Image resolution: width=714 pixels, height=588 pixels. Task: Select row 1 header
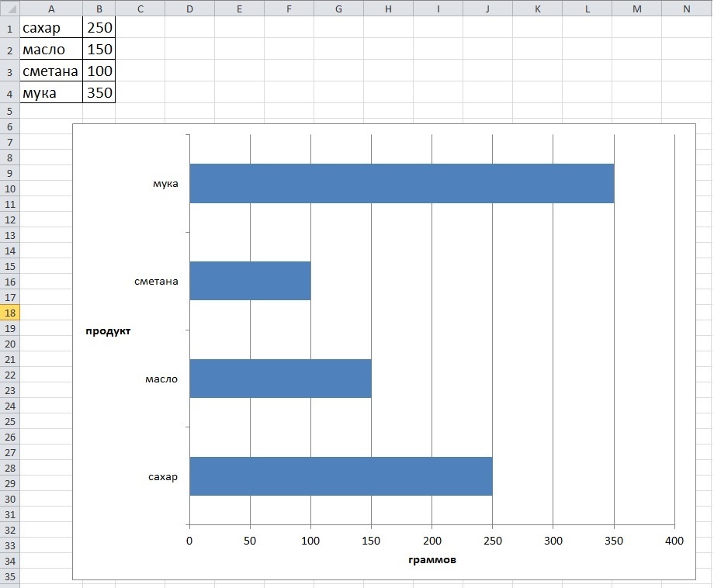click(x=9, y=27)
